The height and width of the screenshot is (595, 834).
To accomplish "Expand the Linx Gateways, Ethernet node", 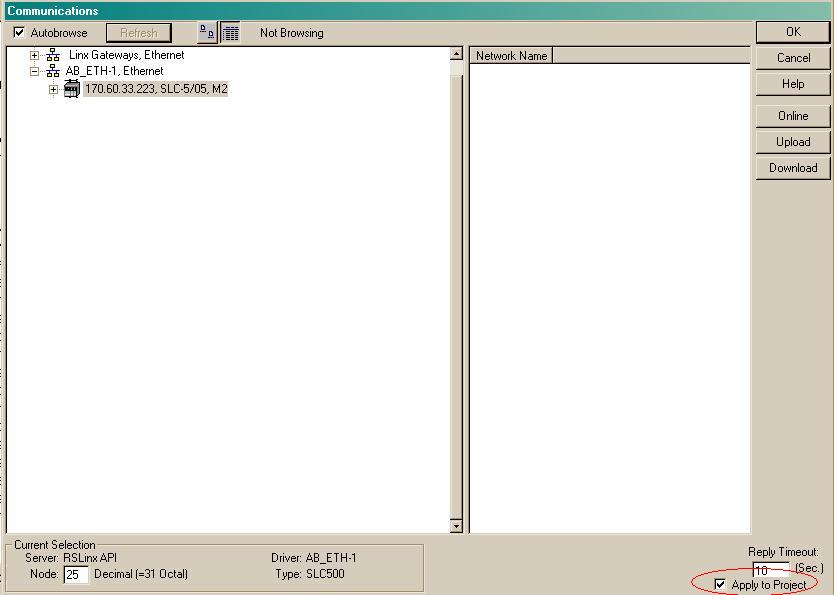I will 35,55.
